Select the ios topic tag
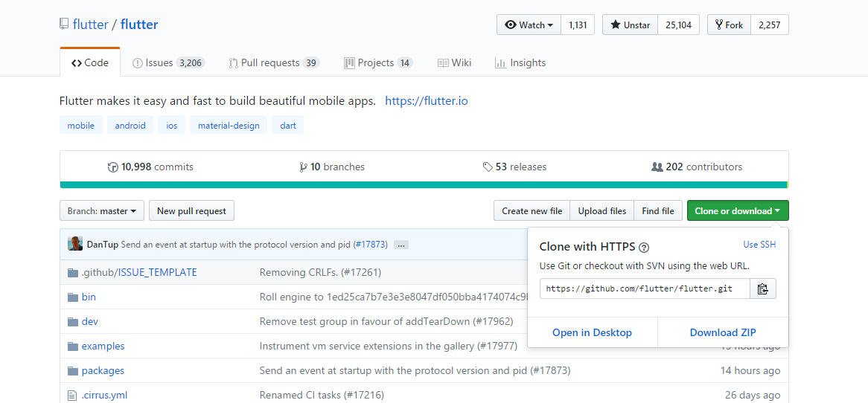The image size is (868, 403). coord(172,125)
